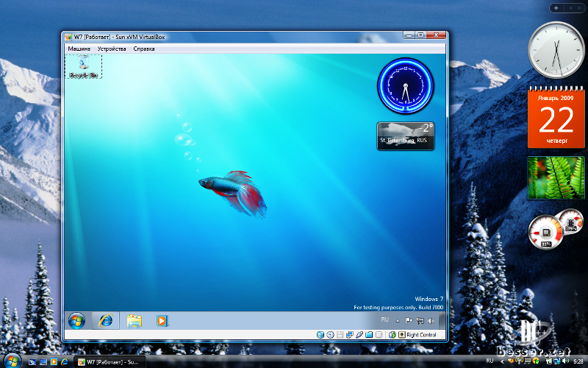Open the Машина menu

coord(79,49)
